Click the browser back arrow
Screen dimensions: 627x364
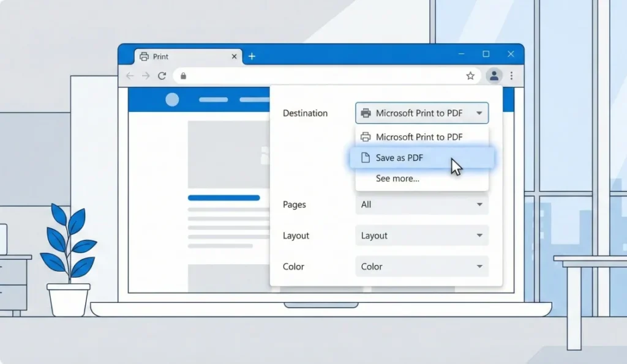click(x=130, y=76)
